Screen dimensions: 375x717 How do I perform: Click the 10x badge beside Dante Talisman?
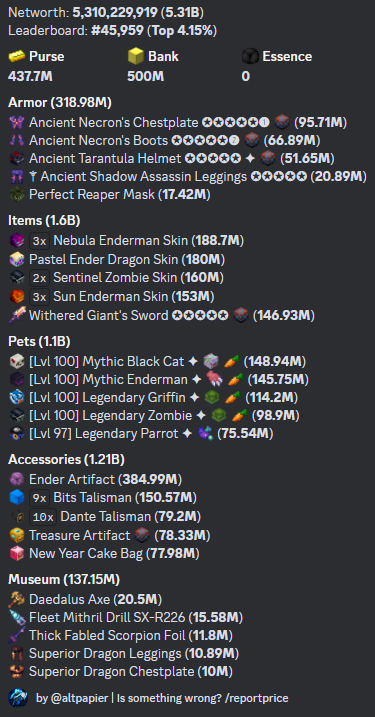[43, 517]
